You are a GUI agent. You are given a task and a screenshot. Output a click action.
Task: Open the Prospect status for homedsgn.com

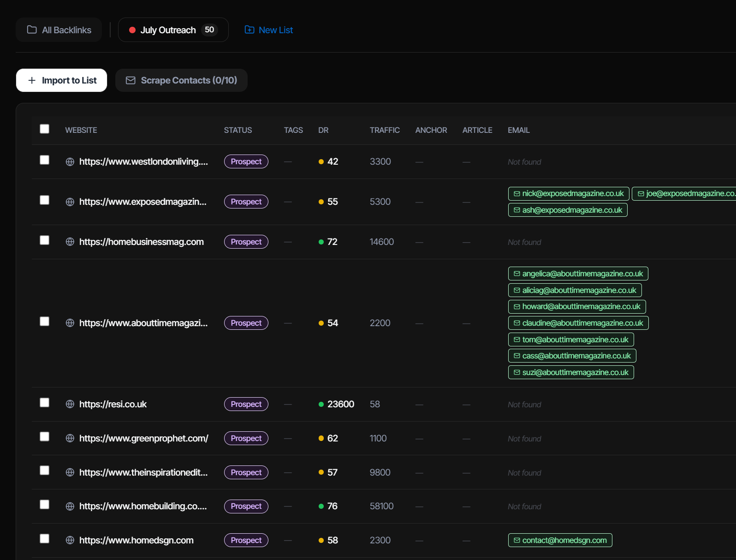(246, 540)
